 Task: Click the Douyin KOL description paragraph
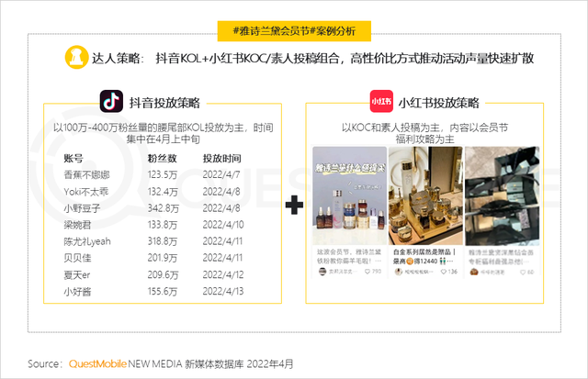164,133
